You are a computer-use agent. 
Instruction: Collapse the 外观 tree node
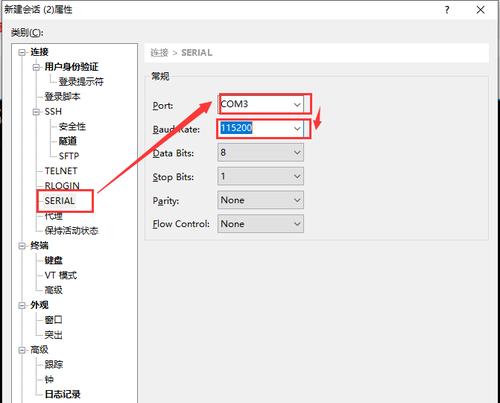(22, 305)
